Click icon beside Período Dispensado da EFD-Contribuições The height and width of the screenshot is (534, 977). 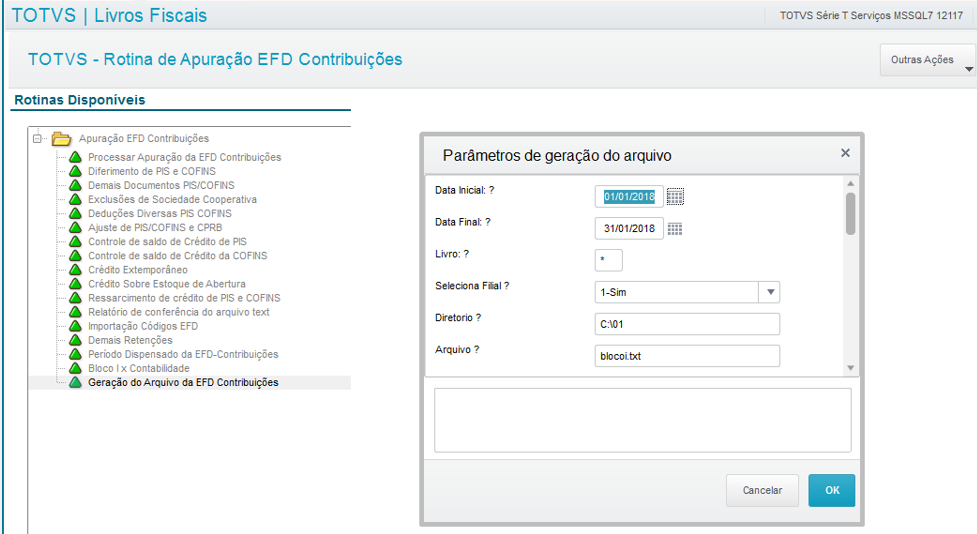75,354
